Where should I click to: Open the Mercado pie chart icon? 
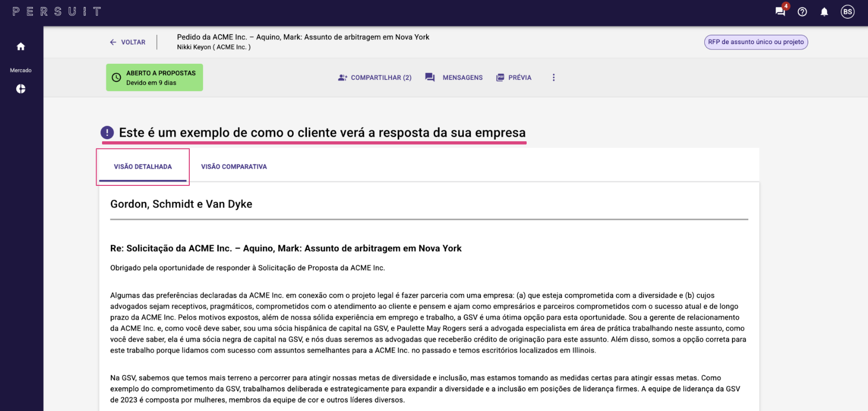(x=21, y=89)
